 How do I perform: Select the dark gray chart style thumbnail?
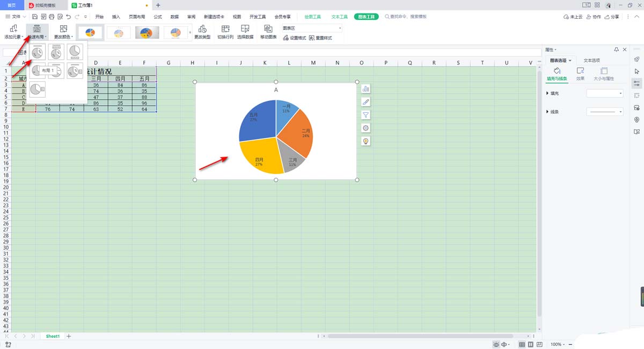147,33
